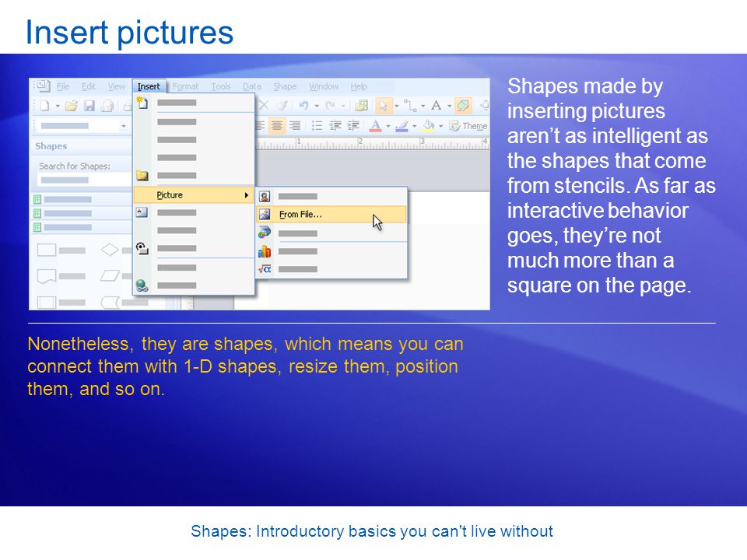The width and height of the screenshot is (747, 560).
Task: Click the Redo arrow icon
Action: coord(330,105)
